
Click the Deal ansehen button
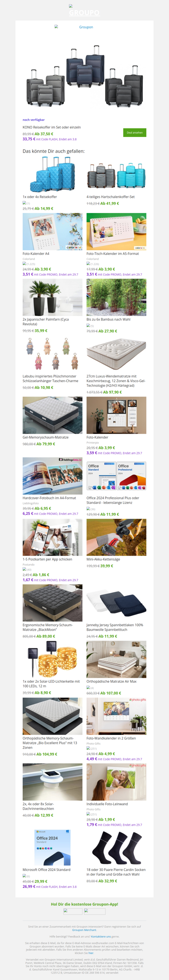pyautogui.click(x=134, y=132)
